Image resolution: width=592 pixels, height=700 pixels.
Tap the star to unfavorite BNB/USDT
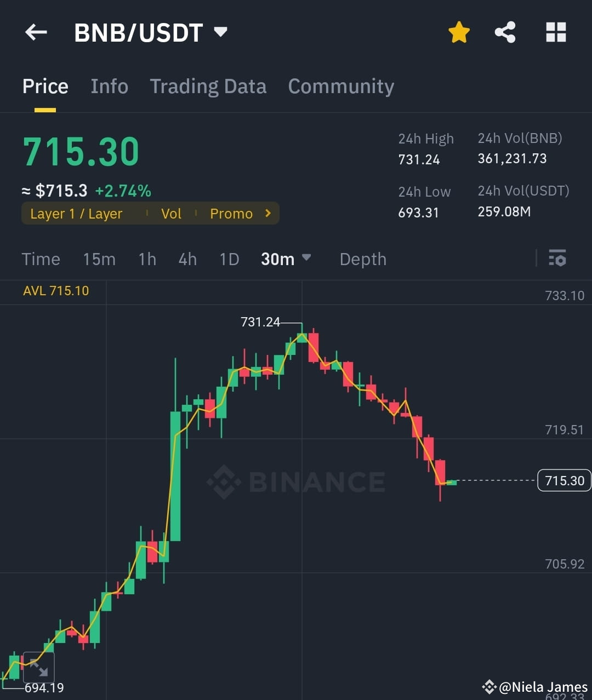[459, 32]
